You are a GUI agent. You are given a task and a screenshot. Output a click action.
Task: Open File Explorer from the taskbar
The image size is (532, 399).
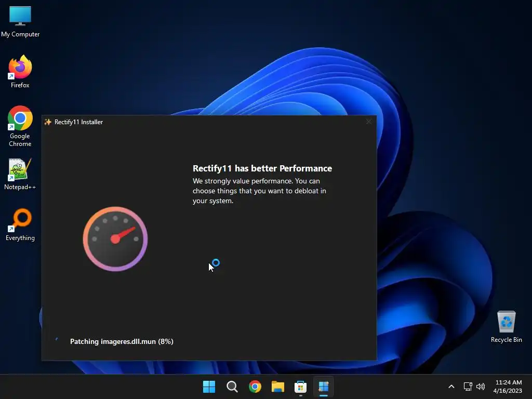[278, 387]
